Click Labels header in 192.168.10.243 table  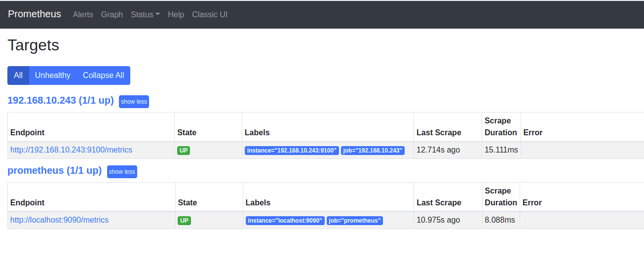click(257, 132)
